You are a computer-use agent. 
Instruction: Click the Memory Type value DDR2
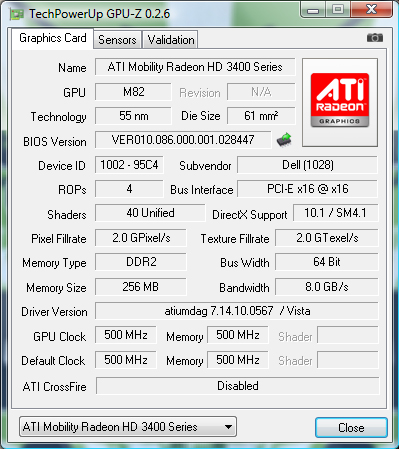click(x=141, y=262)
